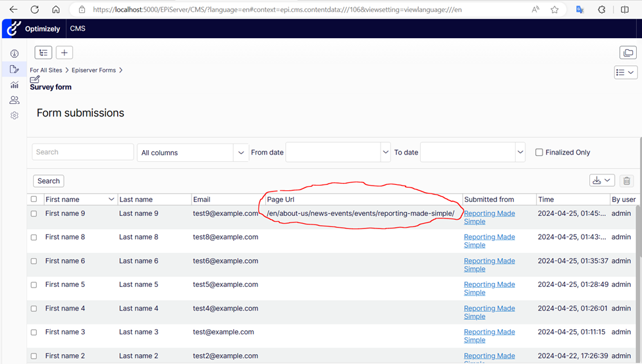Expand the All columns dropdown
Viewport: 642px width, 364px height.
tap(241, 153)
